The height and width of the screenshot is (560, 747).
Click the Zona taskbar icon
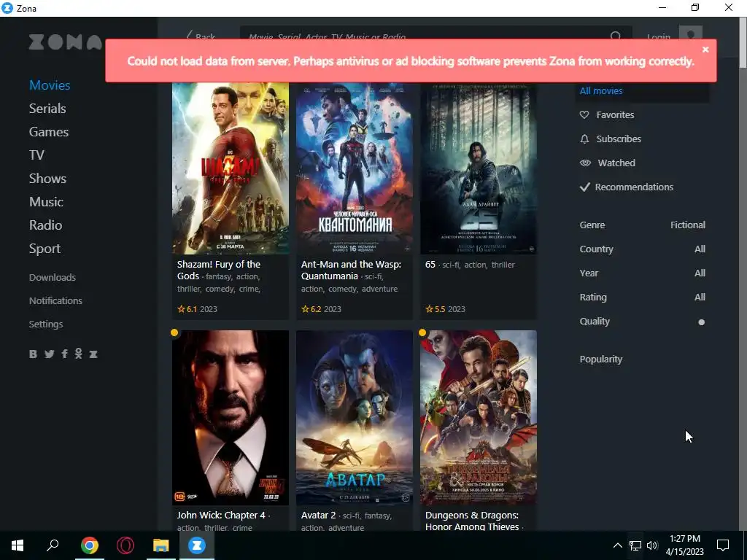click(197, 545)
